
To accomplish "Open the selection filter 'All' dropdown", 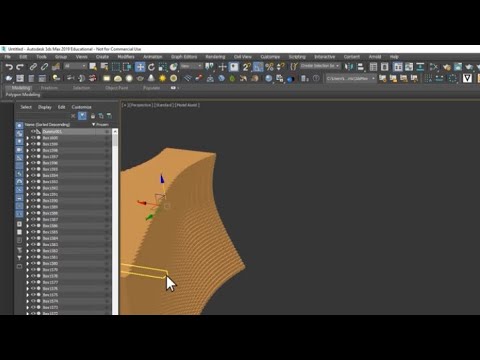I will pos(75,66).
